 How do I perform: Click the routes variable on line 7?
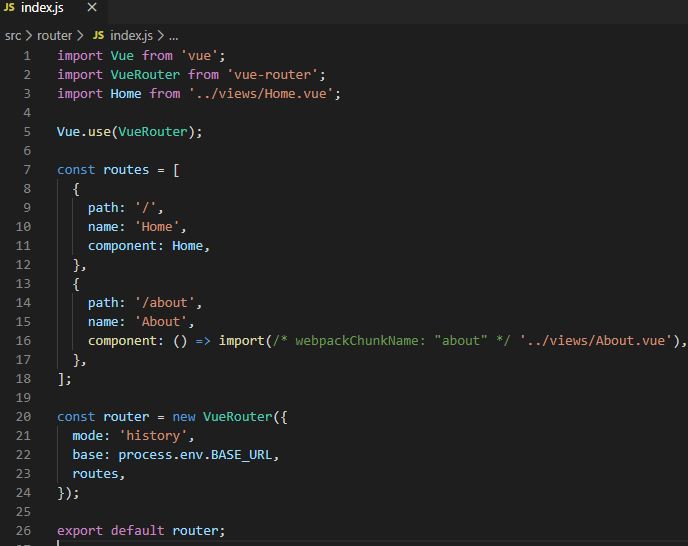tap(126, 170)
